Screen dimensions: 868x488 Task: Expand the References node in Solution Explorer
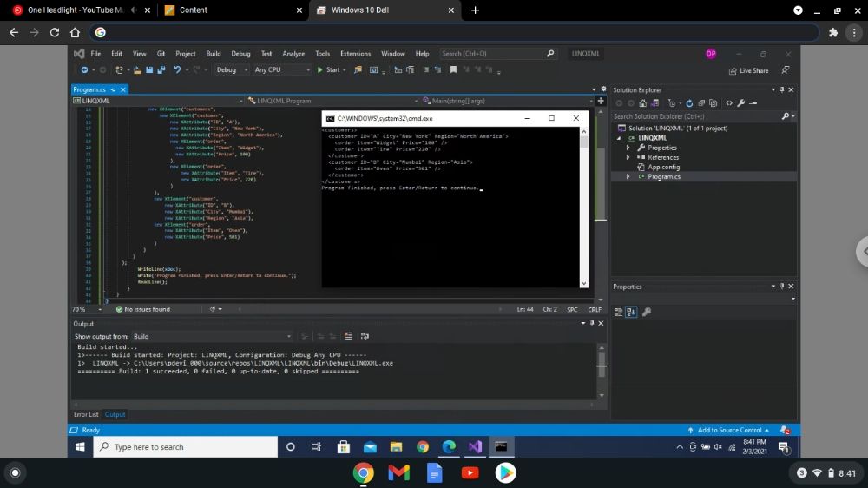coord(628,157)
